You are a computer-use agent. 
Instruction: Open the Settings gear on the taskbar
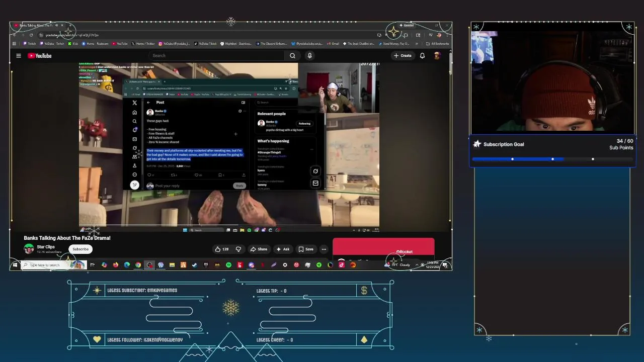(x=285, y=265)
